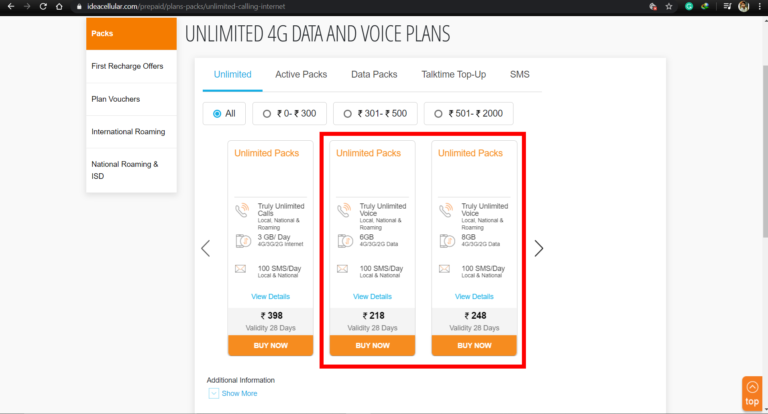
Task: Open the Chrome three-dot menu
Action: coord(760,6)
